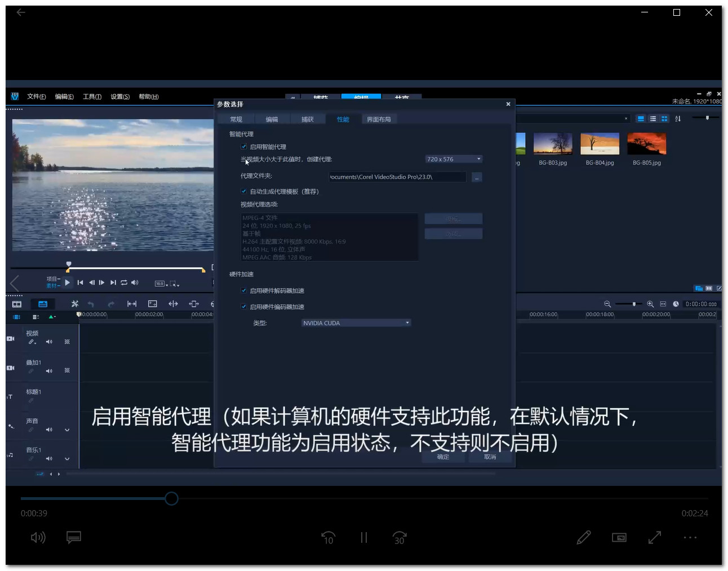Screen dimensions: 728x571
Task: Mute the 叠加1 overlay track
Action: [49, 371]
